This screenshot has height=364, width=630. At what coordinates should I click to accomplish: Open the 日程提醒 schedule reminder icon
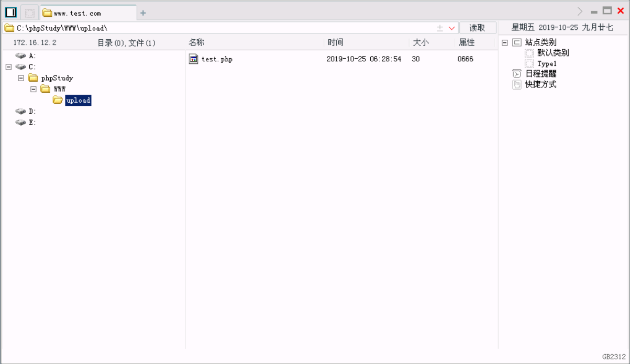[x=516, y=73]
